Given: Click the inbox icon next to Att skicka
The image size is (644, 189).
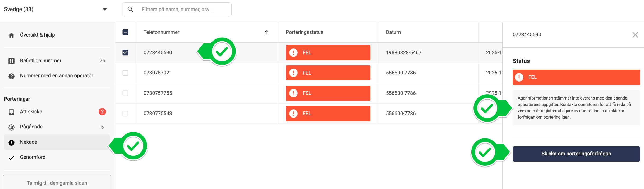Looking at the screenshot, I should tap(11, 112).
